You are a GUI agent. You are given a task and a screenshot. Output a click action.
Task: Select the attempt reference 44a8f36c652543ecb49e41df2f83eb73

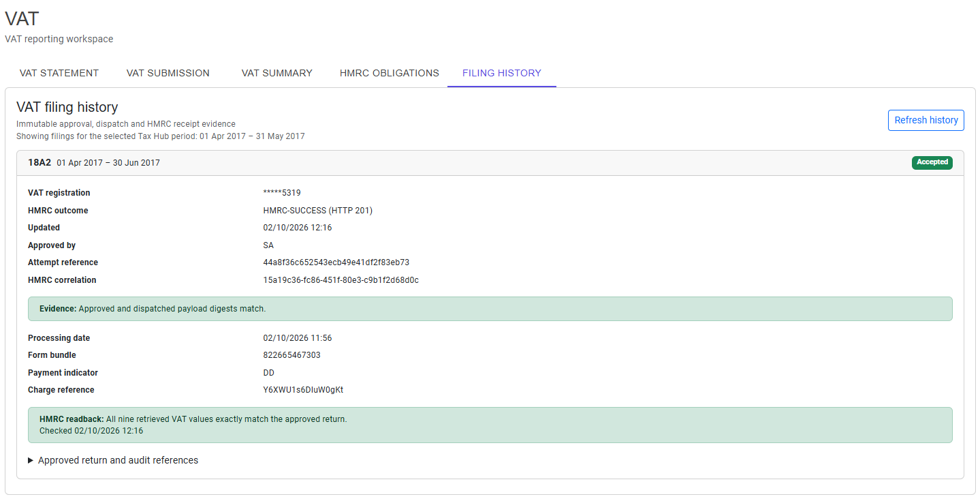click(x=336, y=262)
